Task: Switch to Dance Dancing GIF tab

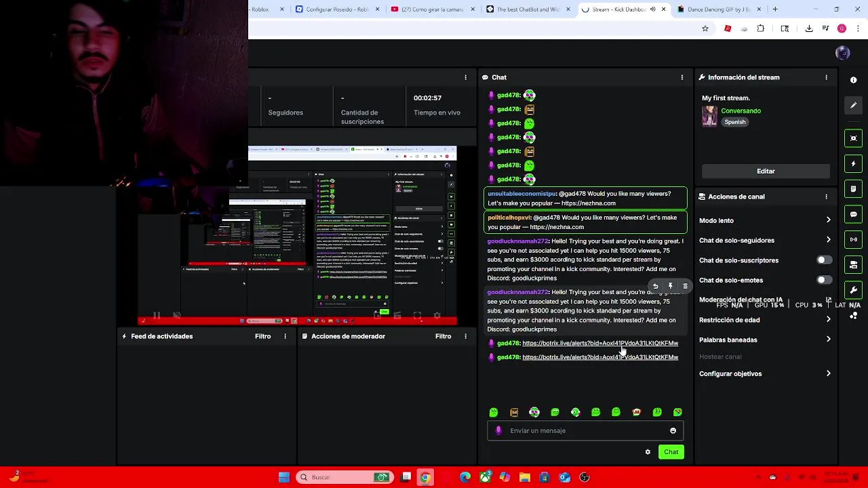Action: click(x=719, y=9)
